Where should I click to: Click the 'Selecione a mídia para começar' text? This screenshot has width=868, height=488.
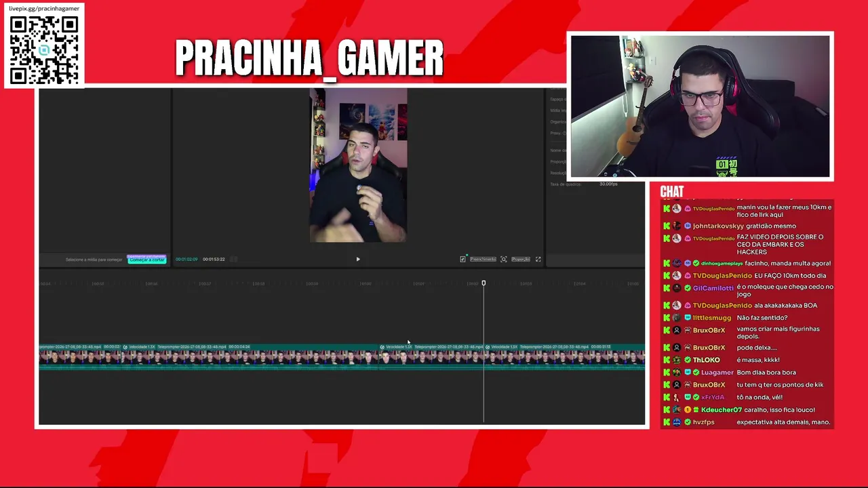tap(94, 260)
